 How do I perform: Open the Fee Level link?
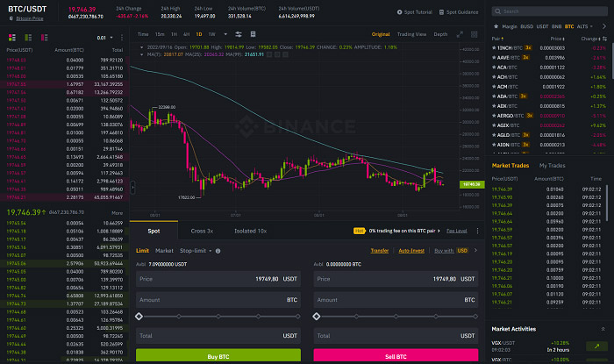[x=457, y=231]
